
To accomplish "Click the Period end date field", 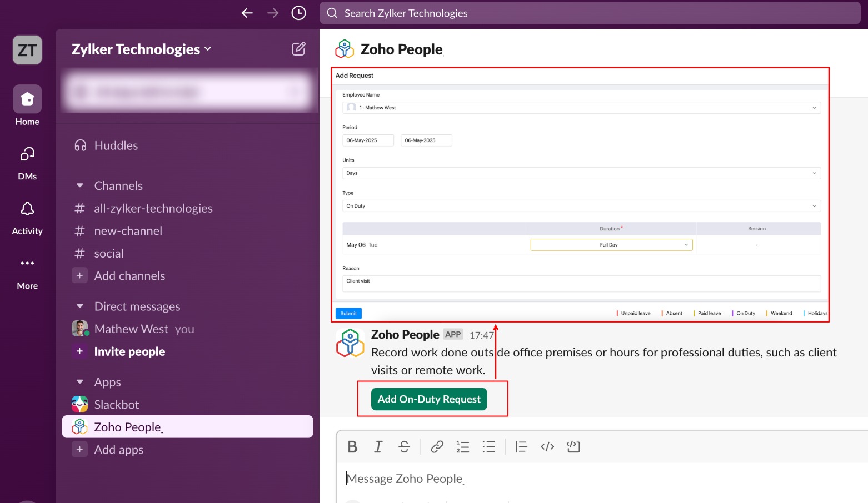I will pyautogui.click(x=426, y=140).
